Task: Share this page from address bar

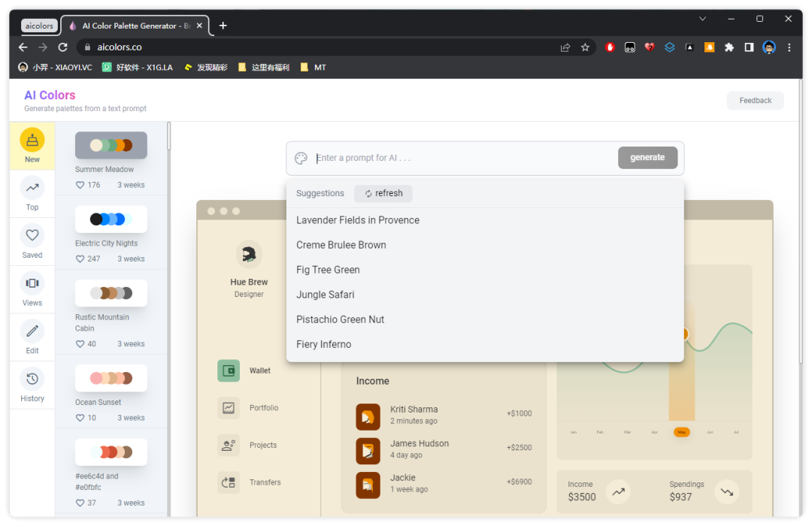Action: tap(565, 47)
